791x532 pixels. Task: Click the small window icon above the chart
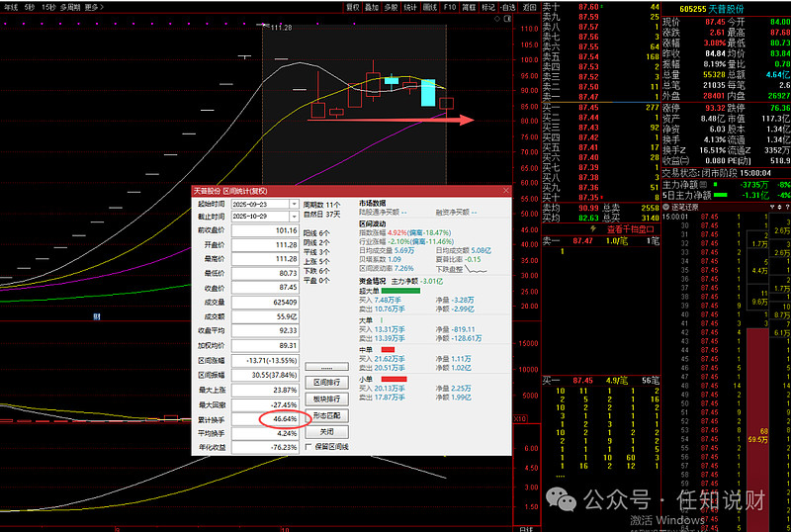[x=507, y=19]
